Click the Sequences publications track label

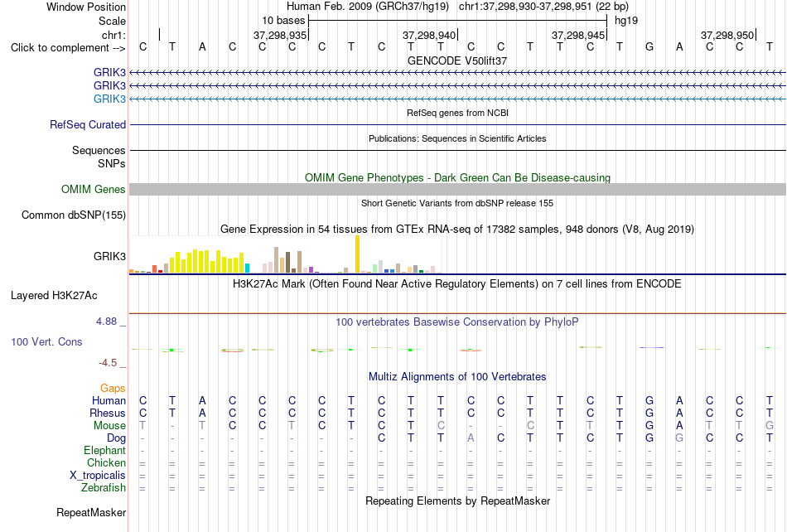point(99,150)
